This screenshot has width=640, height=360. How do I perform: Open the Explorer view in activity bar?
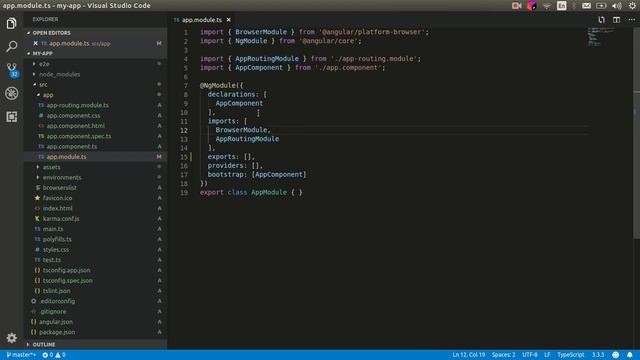(x=11, y=23)
